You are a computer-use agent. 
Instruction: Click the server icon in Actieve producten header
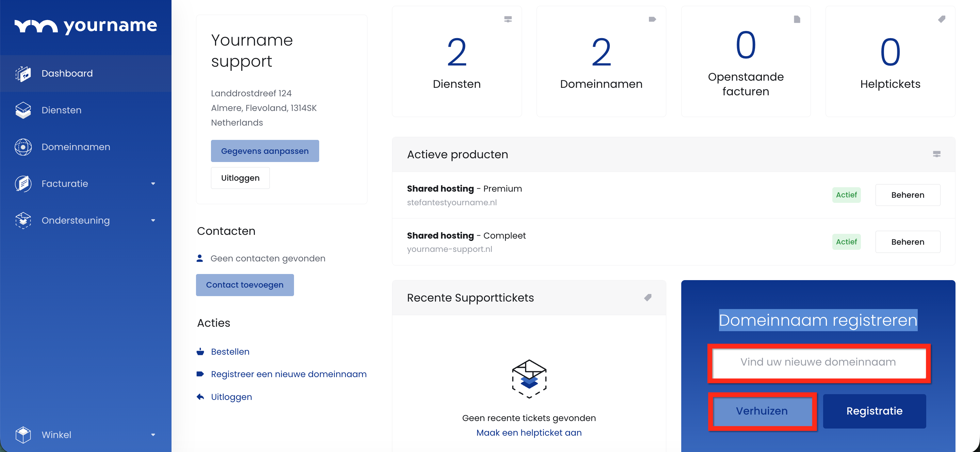coord(936,154)
